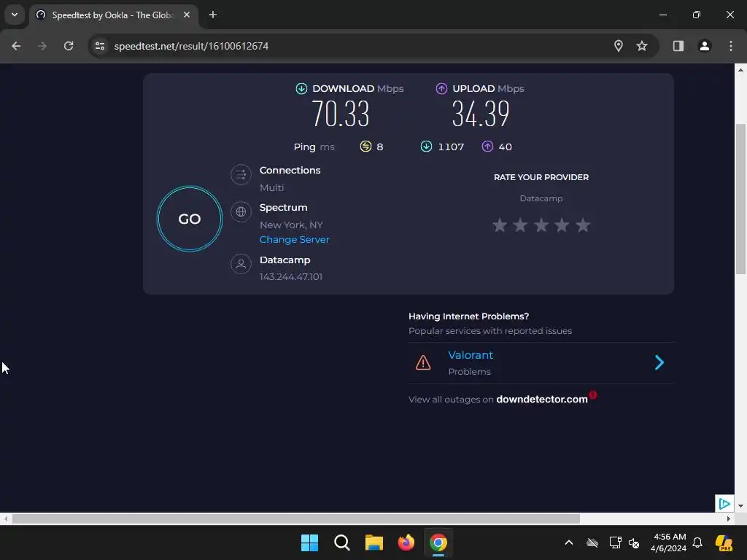747x560 pixels.
Task: Bookmark this page with the star icon
Action: pyautogui.click(x=642, y=46)
